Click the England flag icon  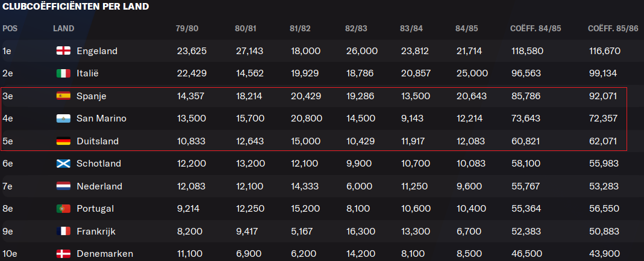point(63,51)
